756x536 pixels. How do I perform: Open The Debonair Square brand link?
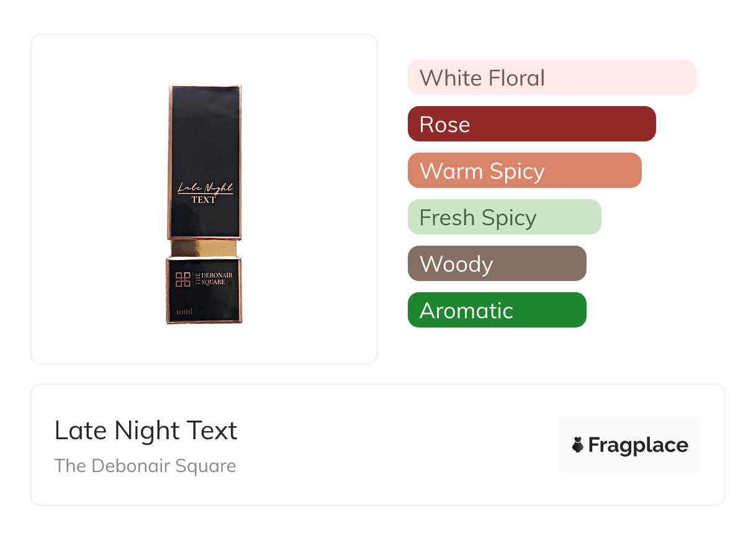145,466
